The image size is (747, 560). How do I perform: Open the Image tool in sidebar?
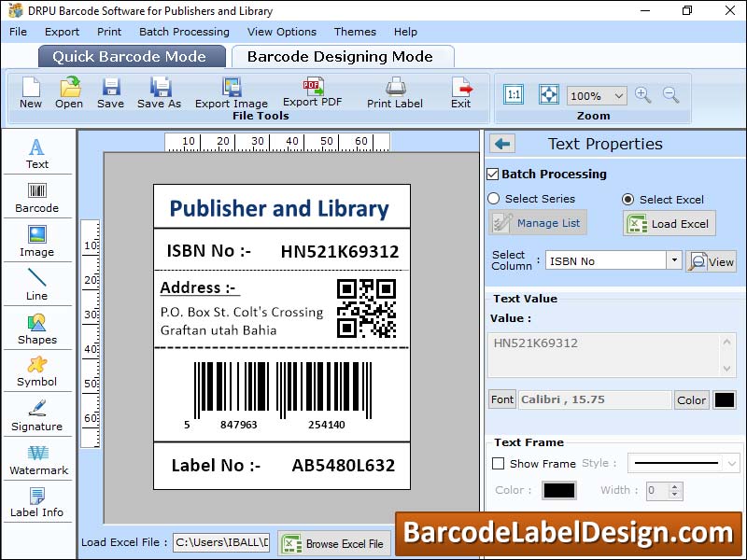click(x=37, y=240)
